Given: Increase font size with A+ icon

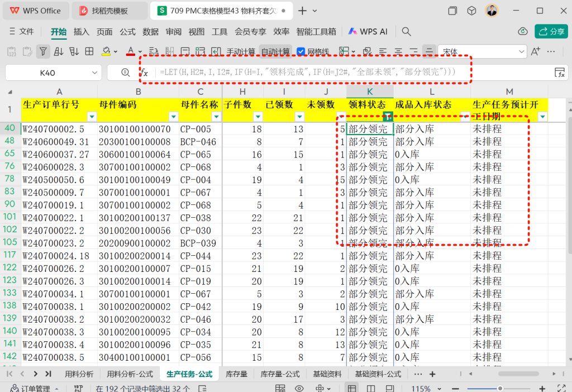Looking at the screenshot, I should (x=536, y=52).
